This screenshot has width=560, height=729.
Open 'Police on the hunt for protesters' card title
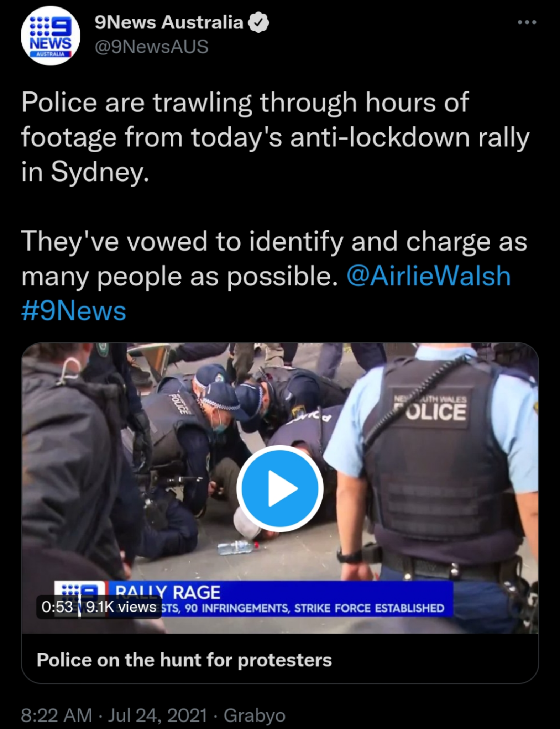click(x=184, y=660)
